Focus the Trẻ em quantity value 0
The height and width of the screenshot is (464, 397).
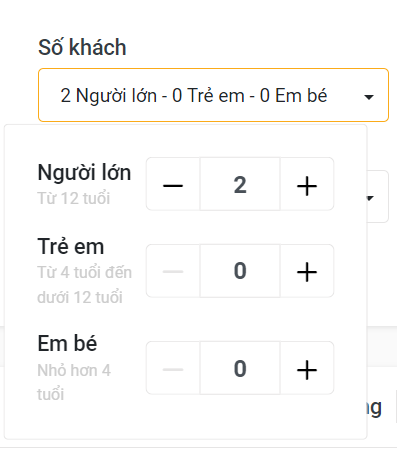tap(240, 271)
